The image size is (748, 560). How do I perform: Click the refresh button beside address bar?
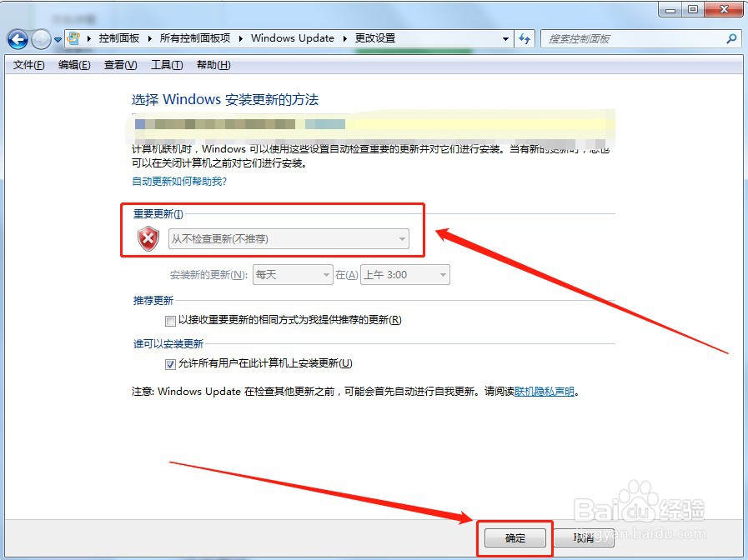[x=525, y=38]
